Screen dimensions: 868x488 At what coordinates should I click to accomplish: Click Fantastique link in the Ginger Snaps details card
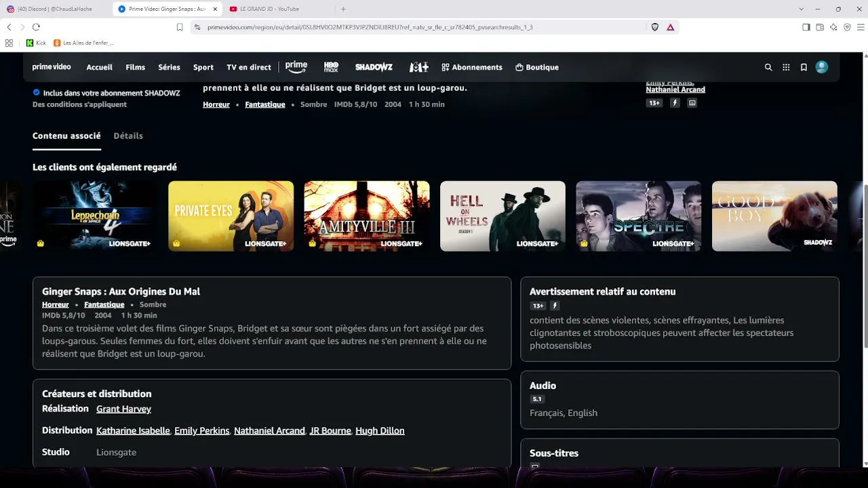[104, 305]
